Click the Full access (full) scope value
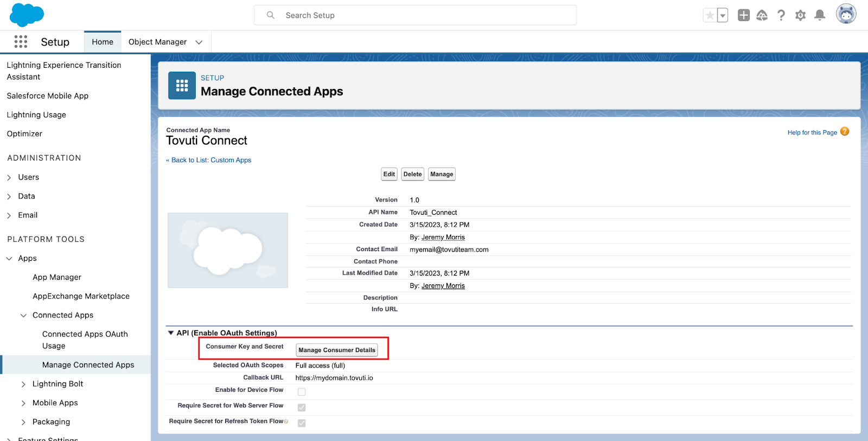The height and width of the screenshot is (441, 868). pos(320,366)
